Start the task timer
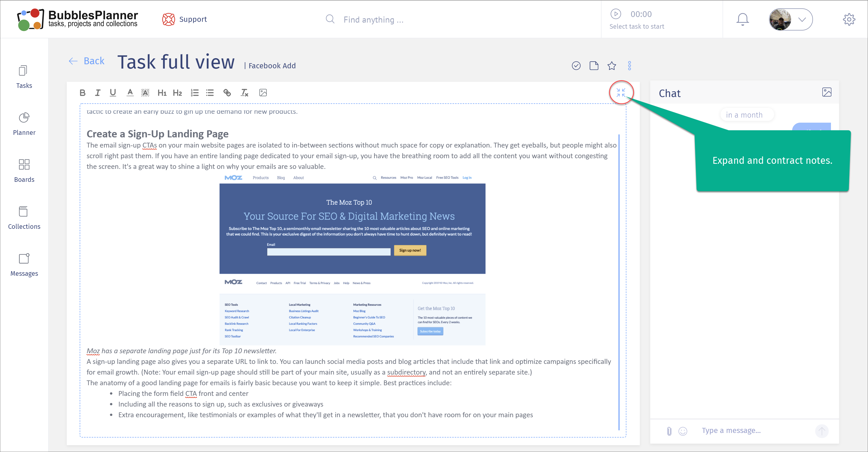The width and height of the screenshot is (868, 452). (x=616, y=14)
